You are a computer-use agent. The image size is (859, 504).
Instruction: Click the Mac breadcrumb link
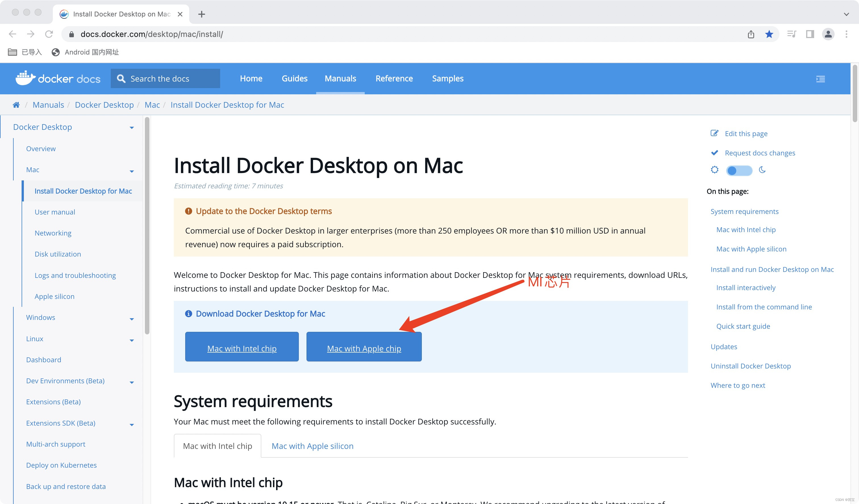click(x=152, y=105)
